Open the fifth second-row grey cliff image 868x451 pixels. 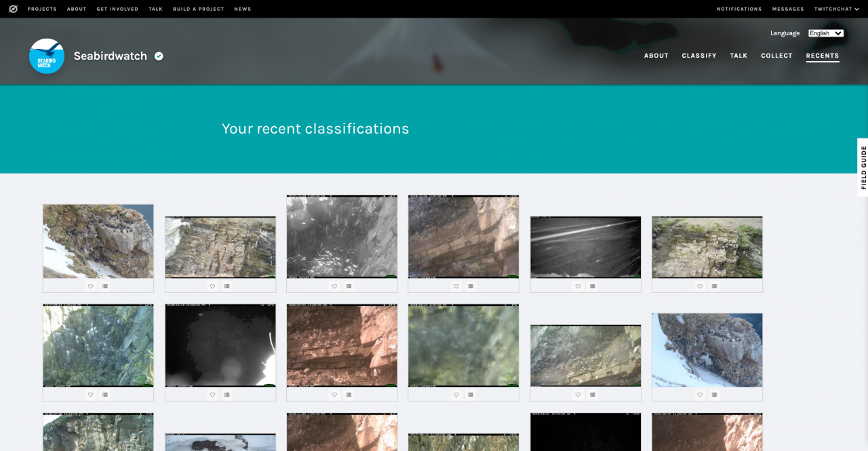[586, 356]
